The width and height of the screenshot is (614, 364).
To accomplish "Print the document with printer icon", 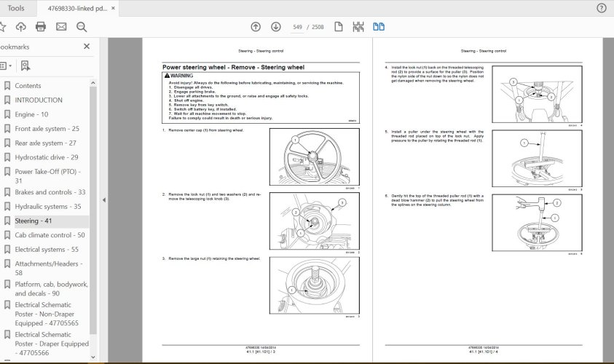I will [x=41, y=27].
